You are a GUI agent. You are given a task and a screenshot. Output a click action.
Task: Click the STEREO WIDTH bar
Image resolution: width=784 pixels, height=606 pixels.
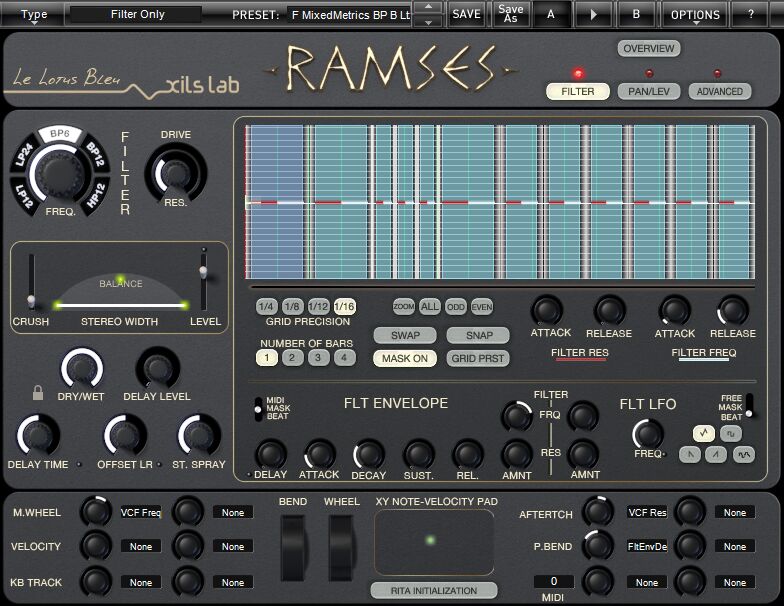[121, 304]
